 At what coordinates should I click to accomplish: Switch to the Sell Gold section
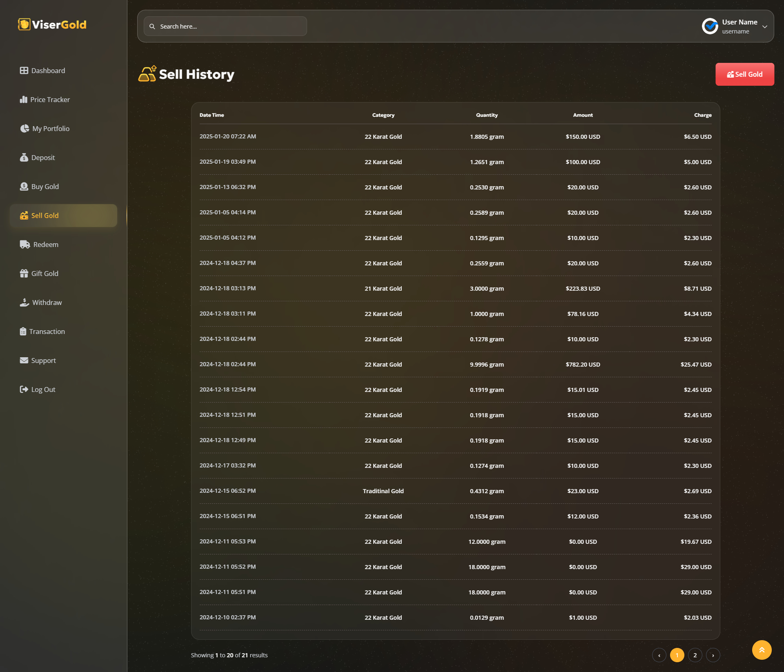45,215
